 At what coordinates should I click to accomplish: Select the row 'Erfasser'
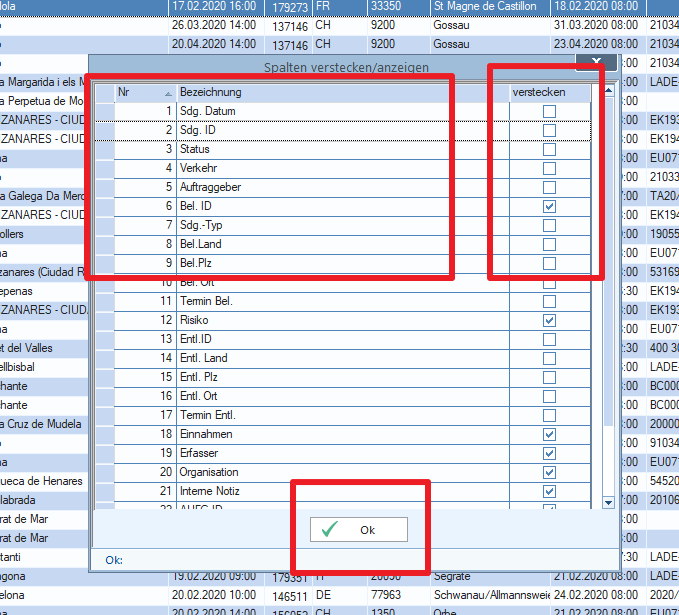coord(343,453)
